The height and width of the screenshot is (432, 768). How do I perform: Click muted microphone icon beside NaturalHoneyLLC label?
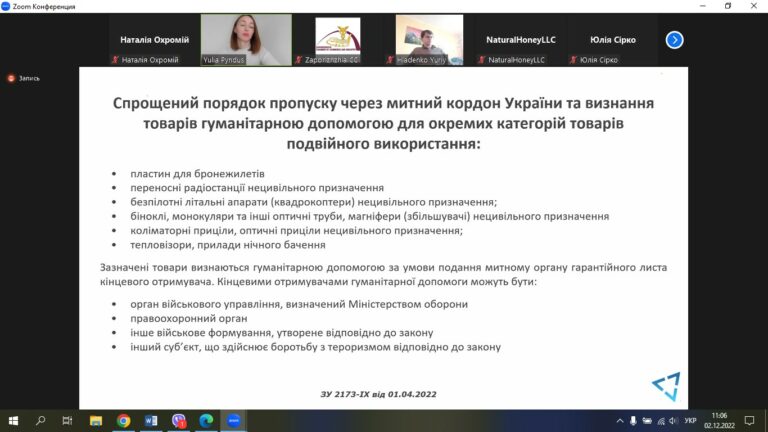click(482, 60)
